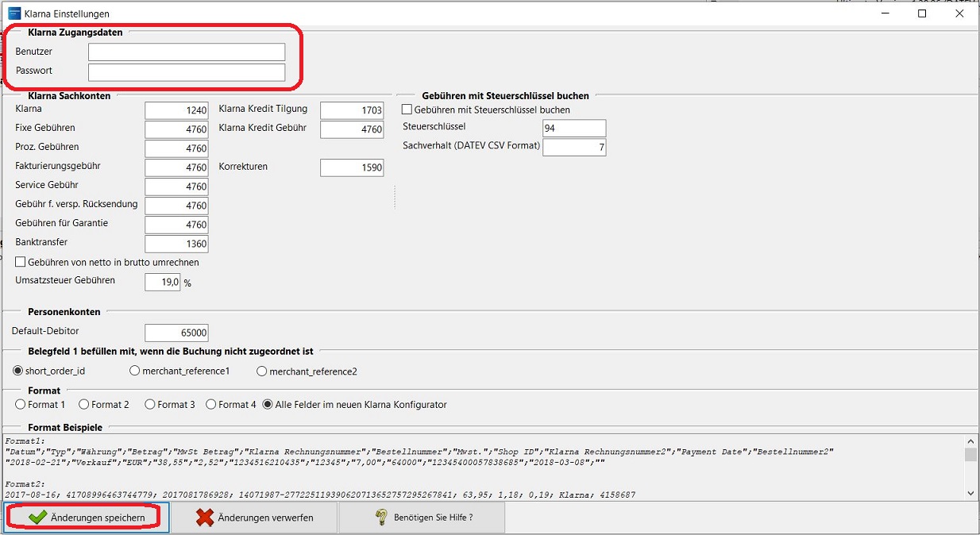Click the red X discard icon
This screenshot has height=535, width=980.
[205, 518]
